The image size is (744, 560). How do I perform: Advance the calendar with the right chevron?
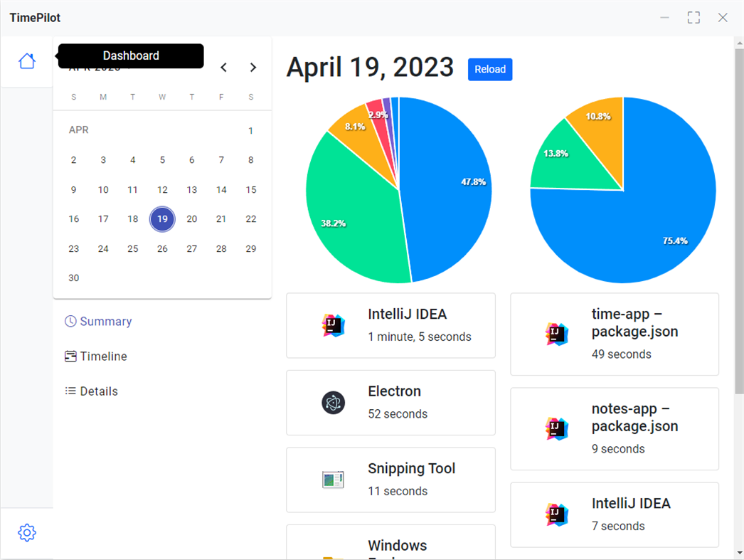[253, 67]
